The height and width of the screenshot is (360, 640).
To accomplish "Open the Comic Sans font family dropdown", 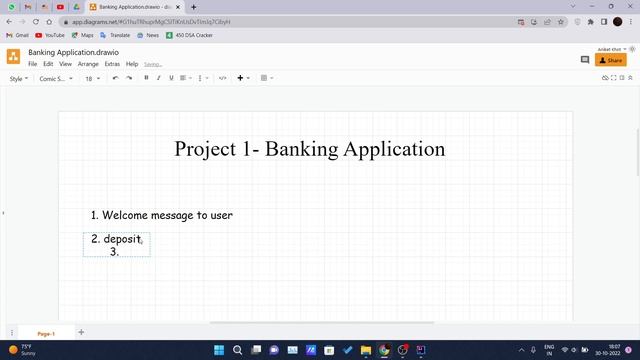I will click(56, 78).
